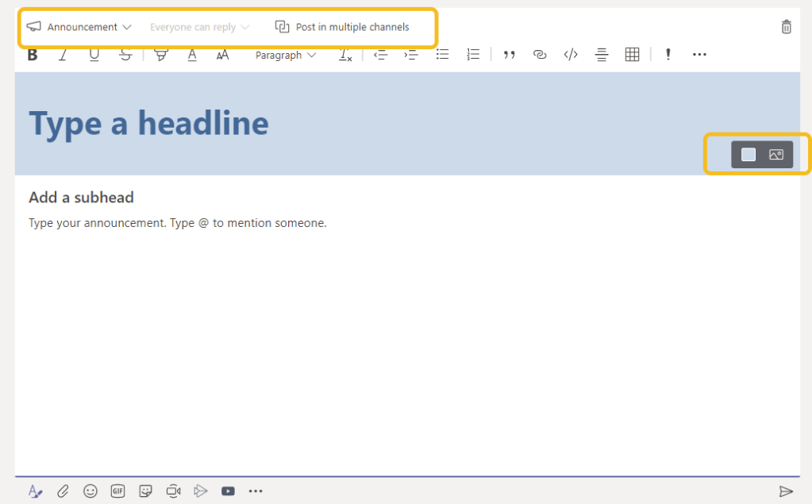The height and width of the screenshot is (504, 812).
Task: Send the announcement
Action: 786,491
